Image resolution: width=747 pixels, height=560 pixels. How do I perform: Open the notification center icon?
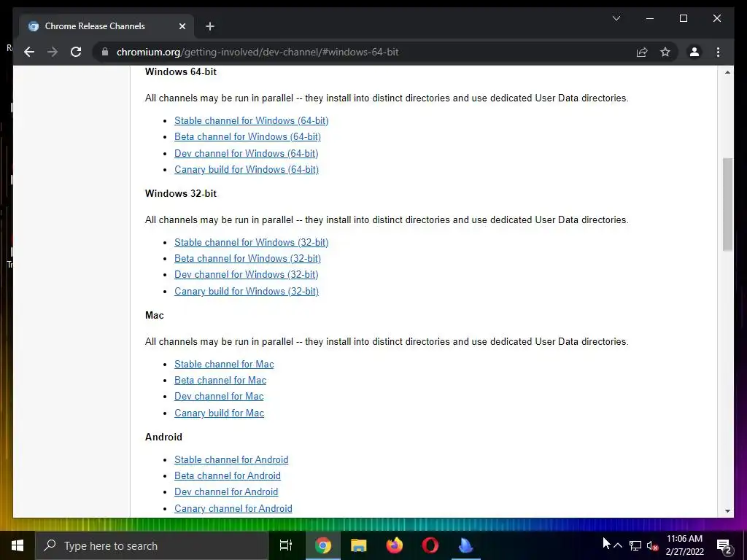tap(724, 545)
